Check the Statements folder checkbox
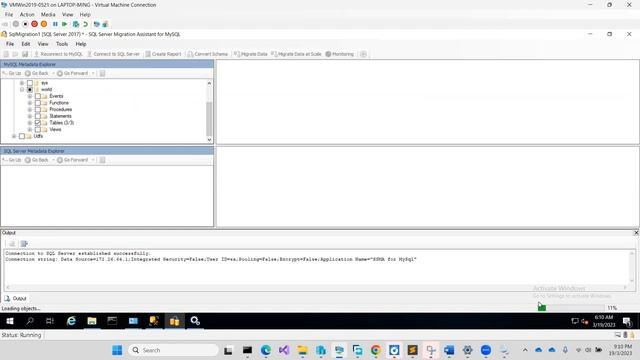The image size is (640, 360). 38,116
